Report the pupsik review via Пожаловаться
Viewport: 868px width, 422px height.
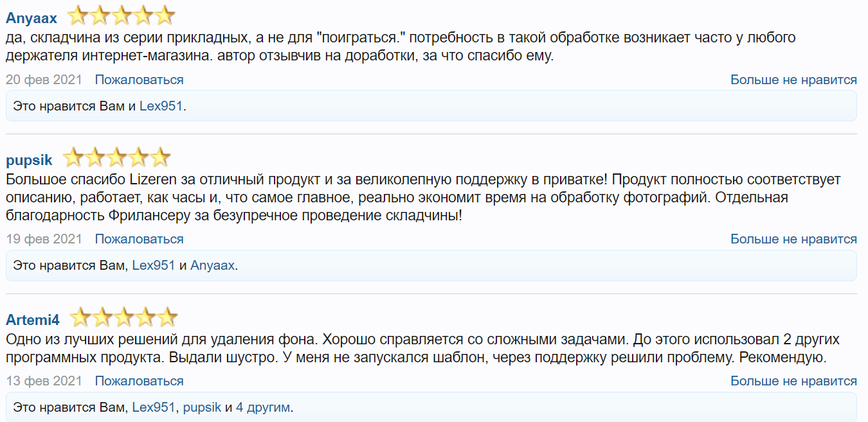139,239
